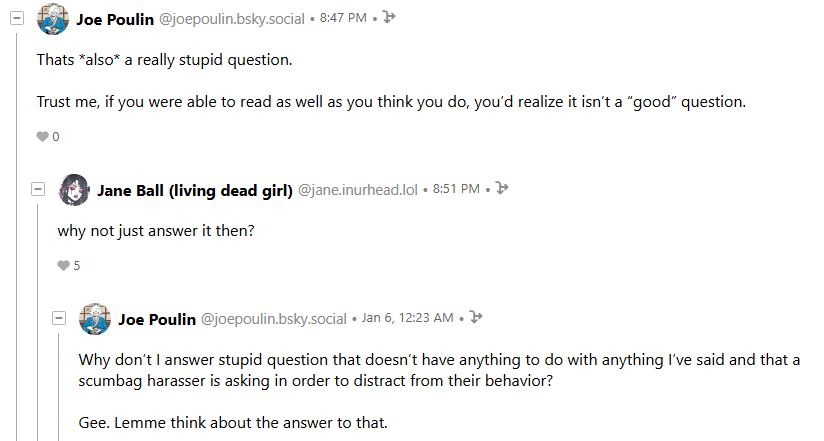Click Joe Poulin's avatar on top post

[52, 19]
